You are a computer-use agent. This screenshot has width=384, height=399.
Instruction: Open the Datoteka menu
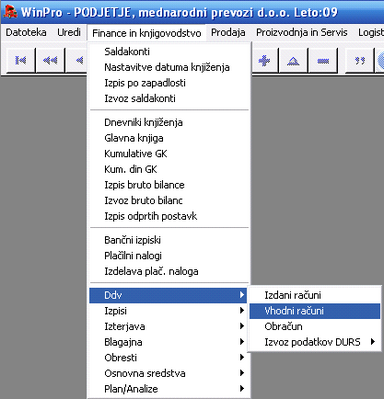[26, 33]
